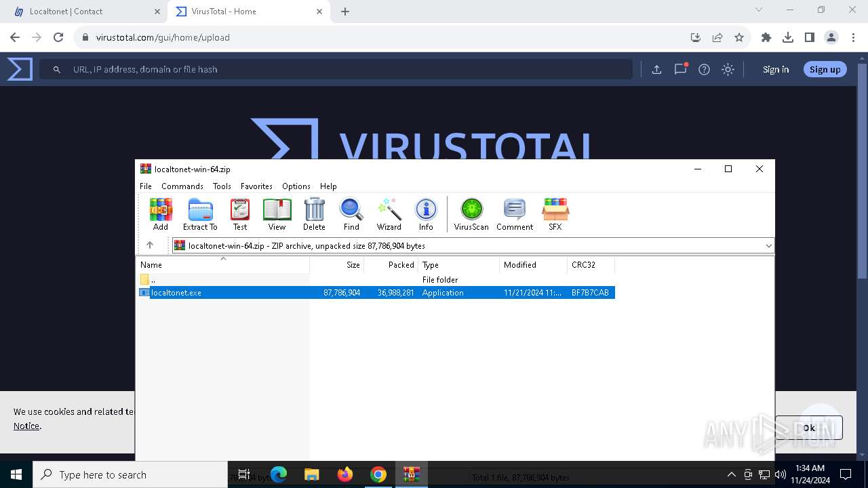Sort by CRC32 column header

tap(591, 265)
